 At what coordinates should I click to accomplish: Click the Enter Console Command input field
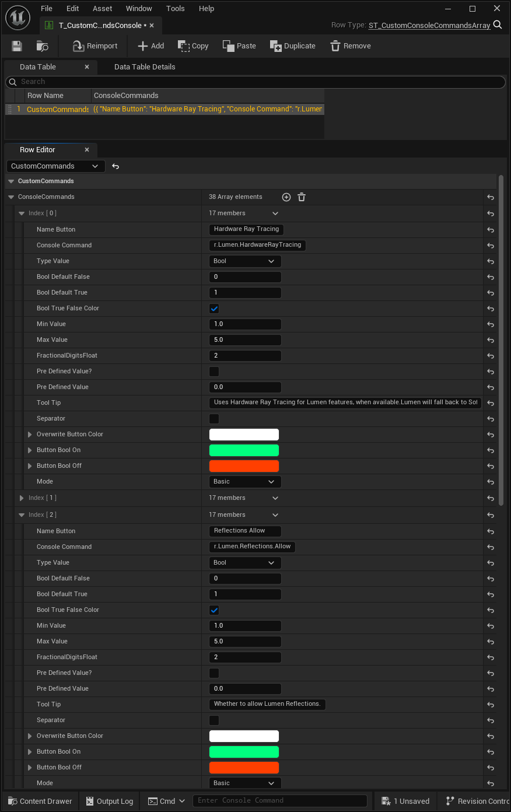(x=280, y=801)
